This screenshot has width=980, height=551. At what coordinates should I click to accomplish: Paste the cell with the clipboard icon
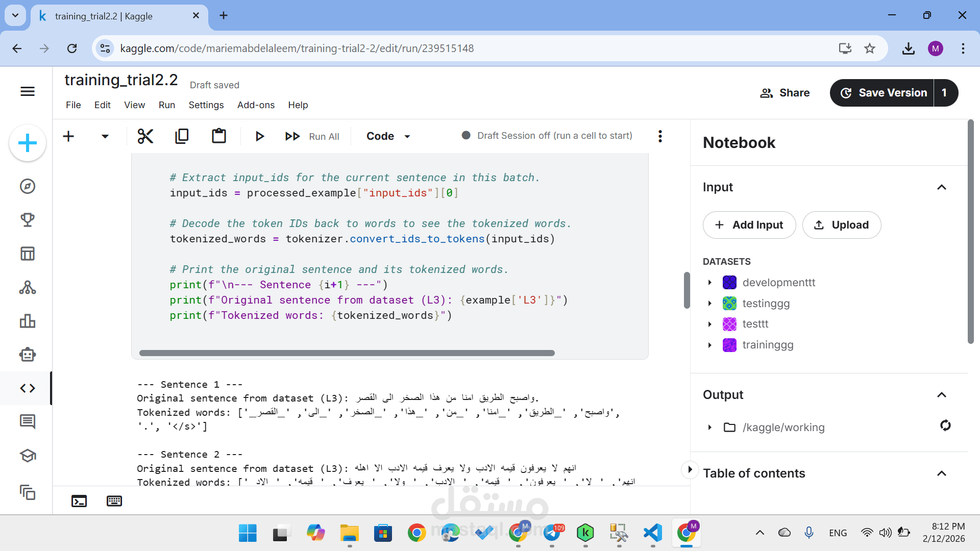click(x=219, y=136)
